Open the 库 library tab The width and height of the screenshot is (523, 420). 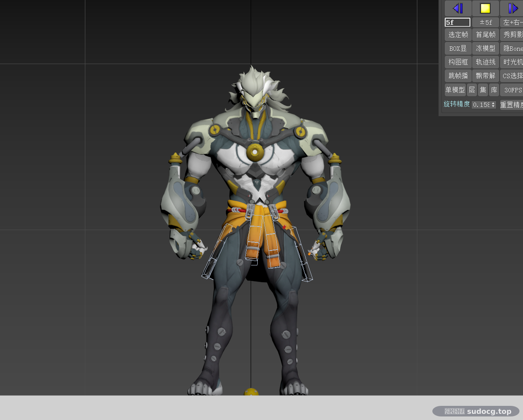(x=494, y=90)
